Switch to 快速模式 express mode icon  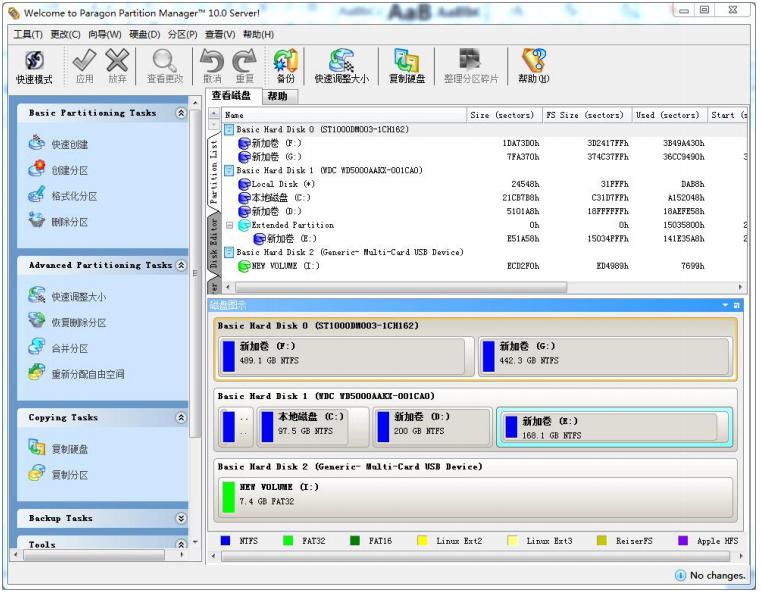click(x=34, y=67)
